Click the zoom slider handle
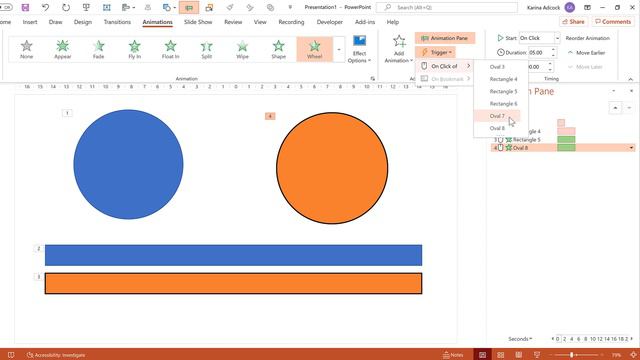 (571, 355)
